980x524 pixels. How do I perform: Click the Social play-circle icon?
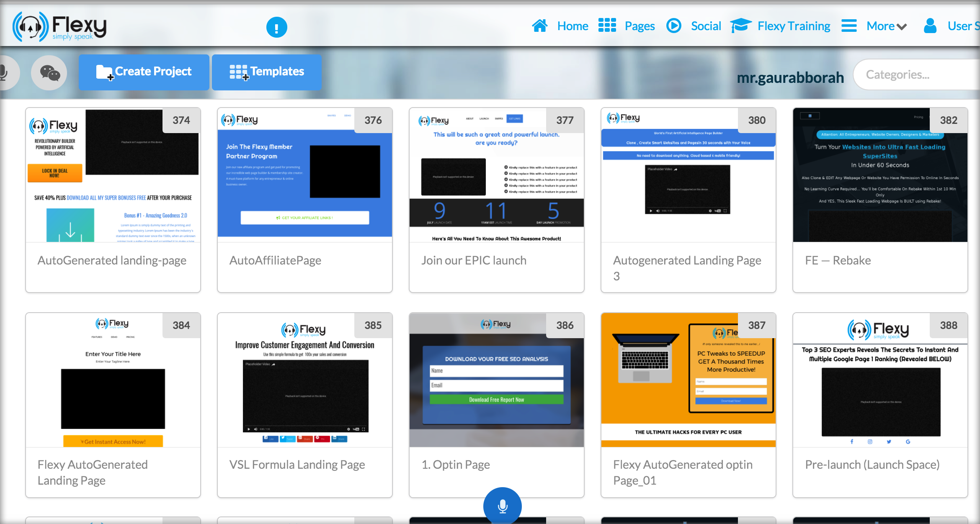tap(673, 26)
